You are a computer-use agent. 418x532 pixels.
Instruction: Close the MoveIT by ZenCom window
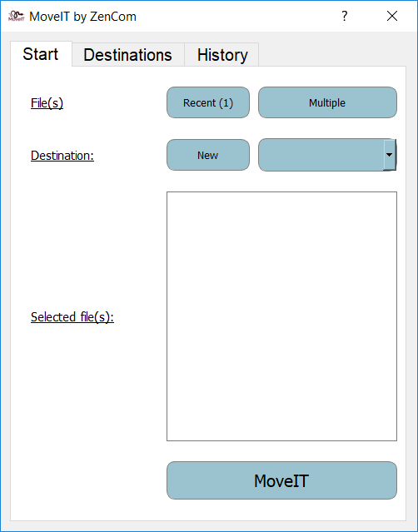tap(392, 16)
